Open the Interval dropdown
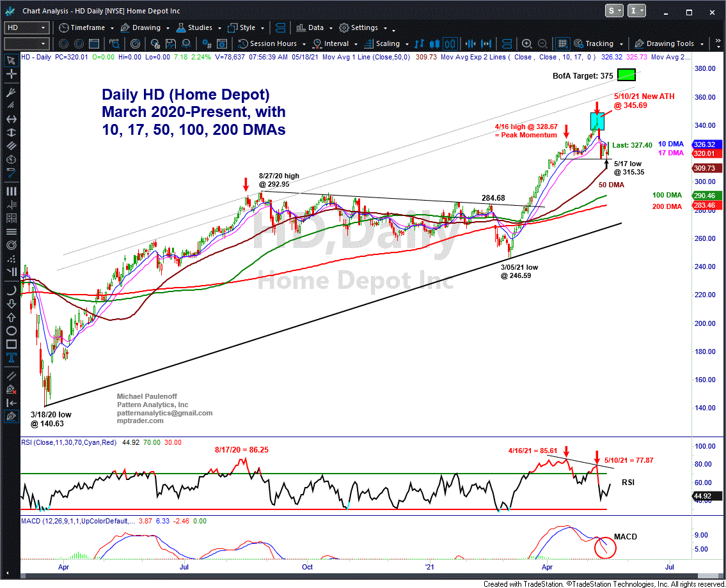This screenshot has width=726, height=588. pos(335,43)
